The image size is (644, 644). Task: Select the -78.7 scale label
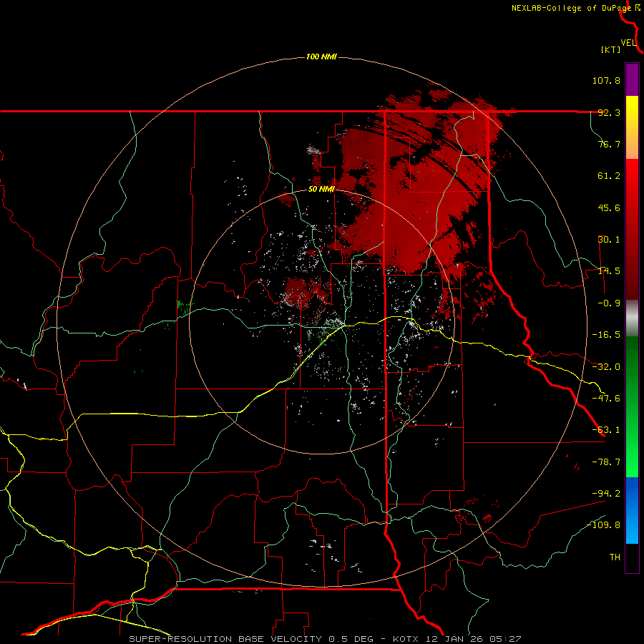606,462
